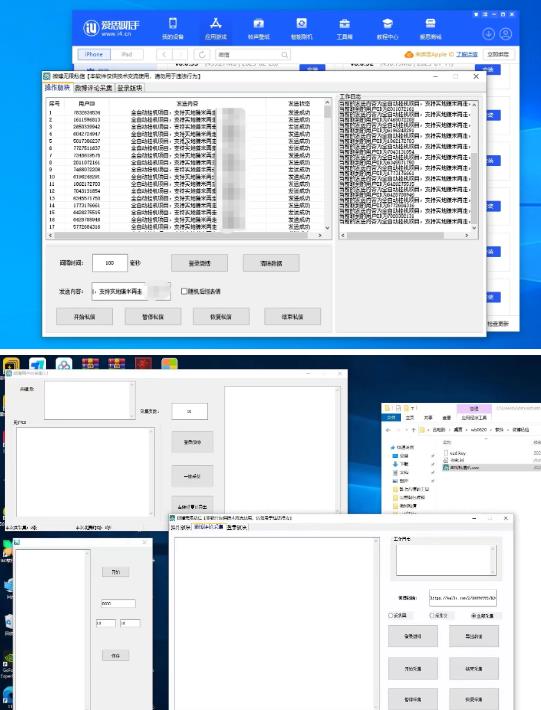Viewport: 541px width, 710px height.
Task: Go forward with the i4 right arrow
Action: pyautogui.click(x=180, y=55)
